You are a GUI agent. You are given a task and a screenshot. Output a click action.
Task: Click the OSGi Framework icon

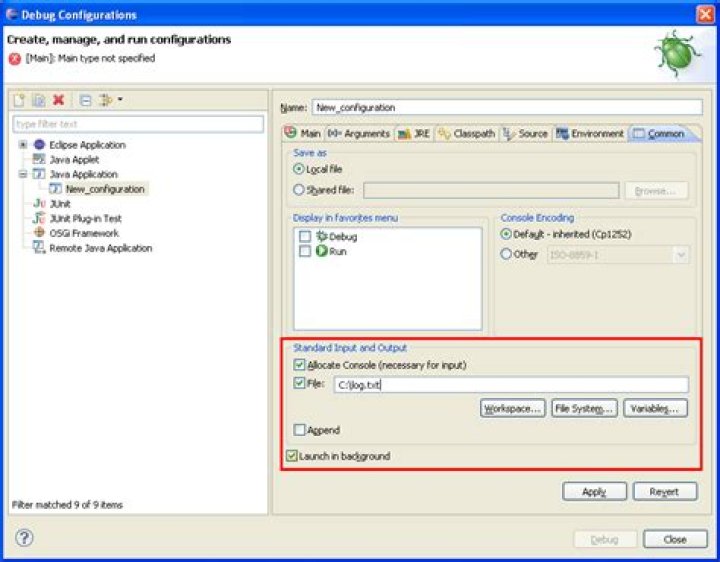39,233
